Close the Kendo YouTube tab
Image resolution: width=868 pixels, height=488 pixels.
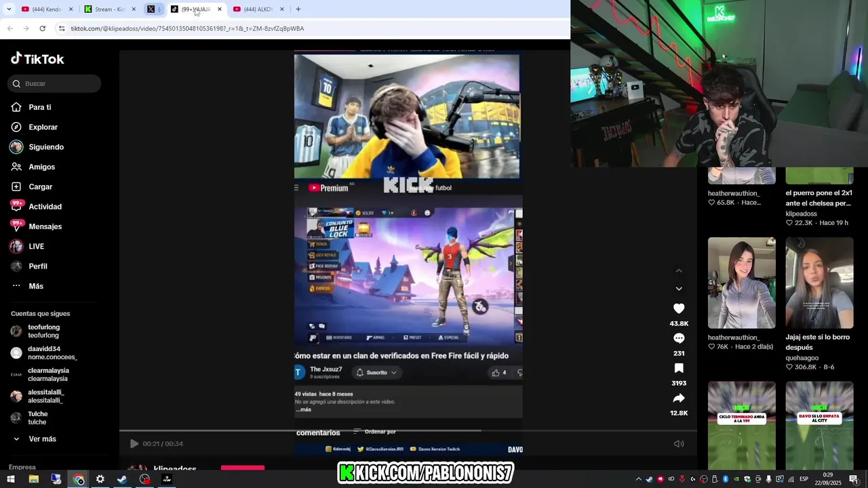(x=71, y=9)
